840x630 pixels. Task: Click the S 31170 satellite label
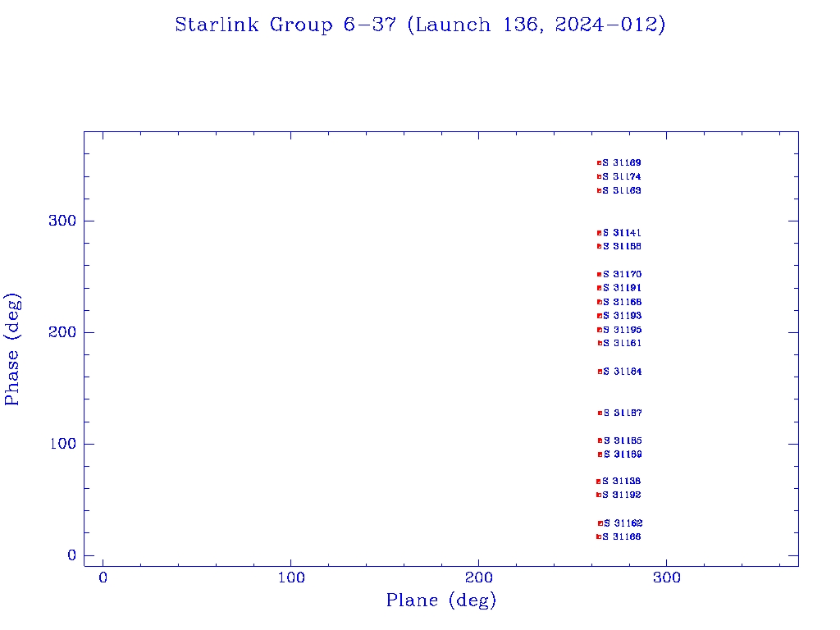pos(622,274)
